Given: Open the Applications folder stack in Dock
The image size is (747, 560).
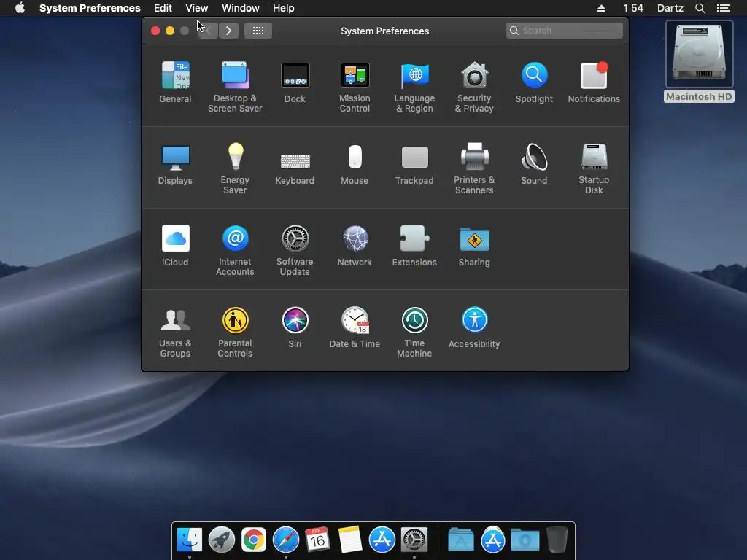Looking at the screenshot, I should click(461, 540).
